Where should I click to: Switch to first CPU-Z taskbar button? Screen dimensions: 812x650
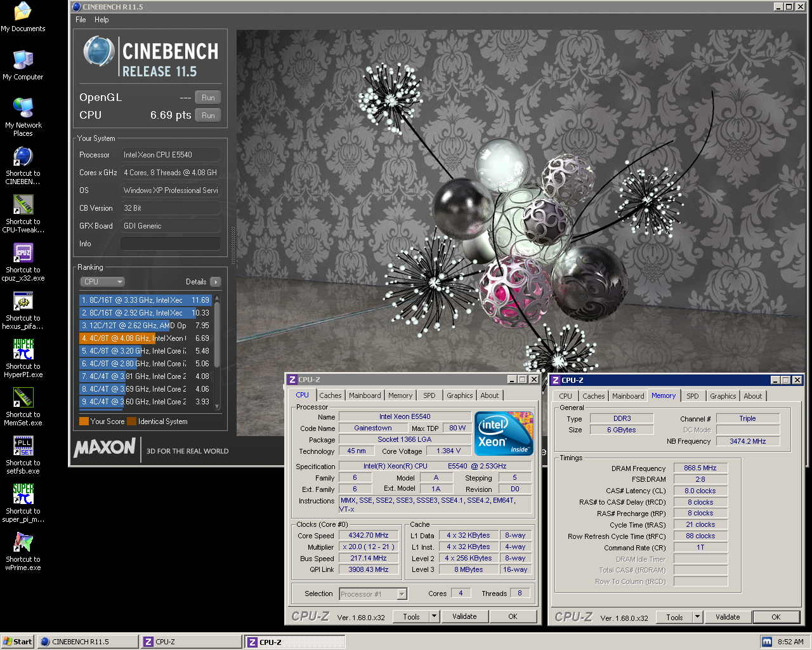click(192, 642)
